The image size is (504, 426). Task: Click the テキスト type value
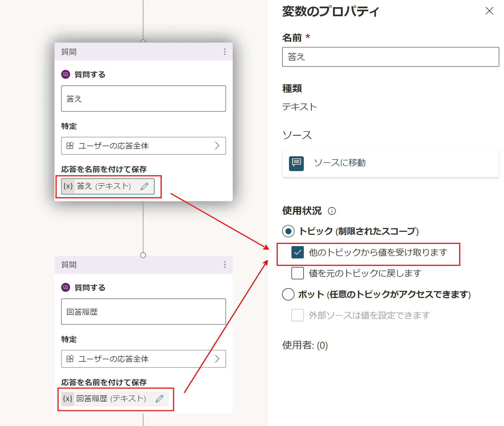pos(300,107)
